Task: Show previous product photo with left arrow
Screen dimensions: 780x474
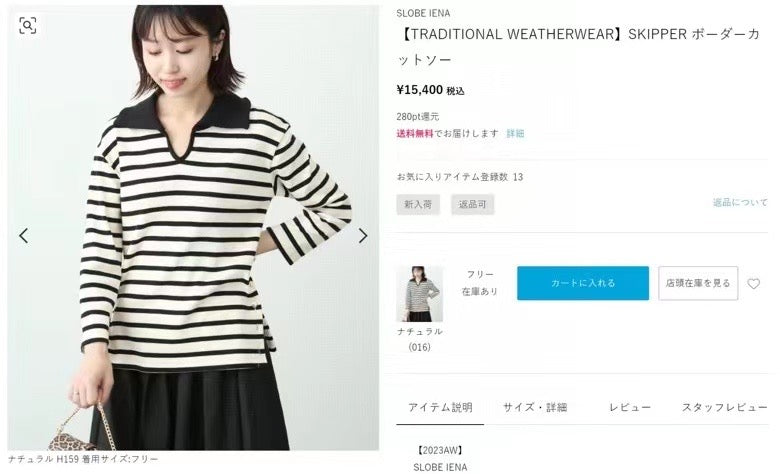Action: pyautogui.click(x=23, y=235)
